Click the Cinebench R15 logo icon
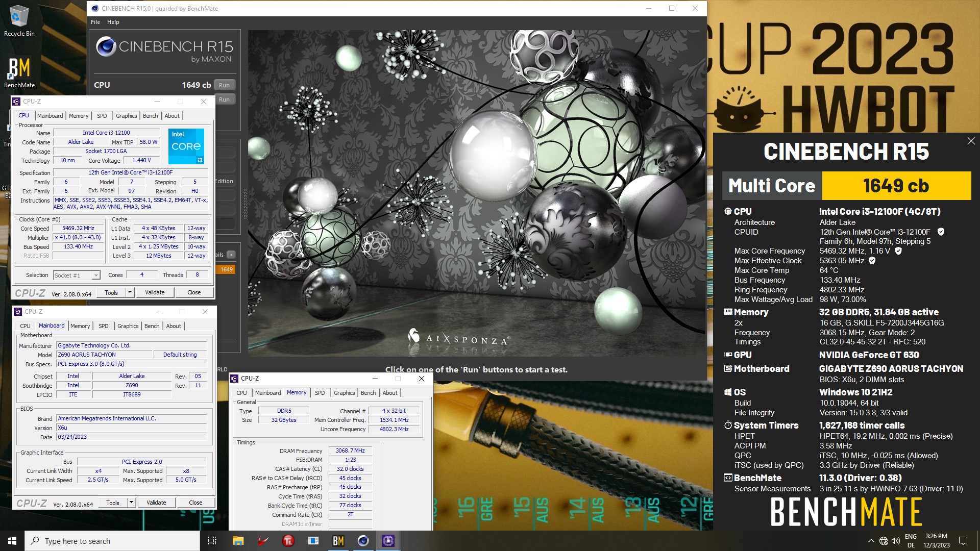The height and width of the screenshot is (551, 980). [106, 47]
